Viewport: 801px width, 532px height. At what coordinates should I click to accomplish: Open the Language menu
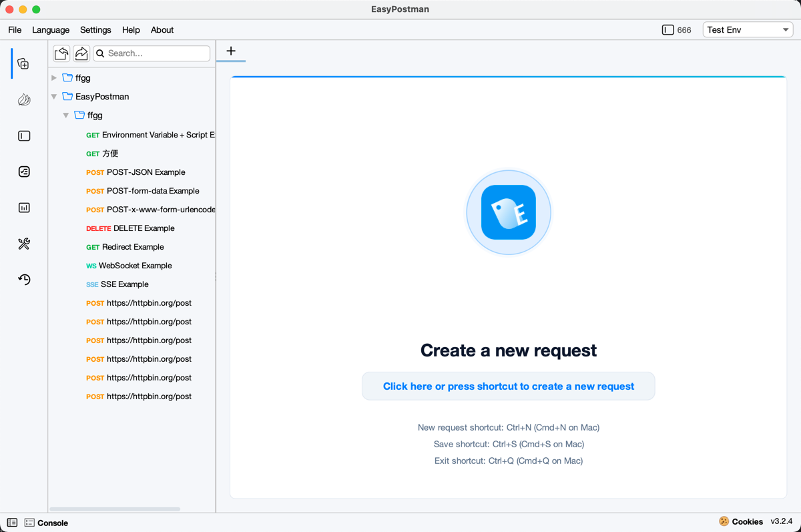[x=51, y=30]
